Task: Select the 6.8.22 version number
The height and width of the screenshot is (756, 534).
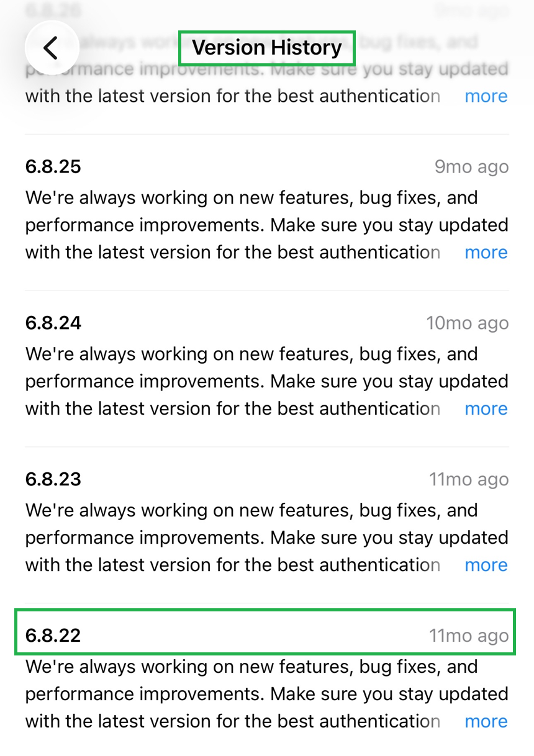Action: click(x=53, y=636)
